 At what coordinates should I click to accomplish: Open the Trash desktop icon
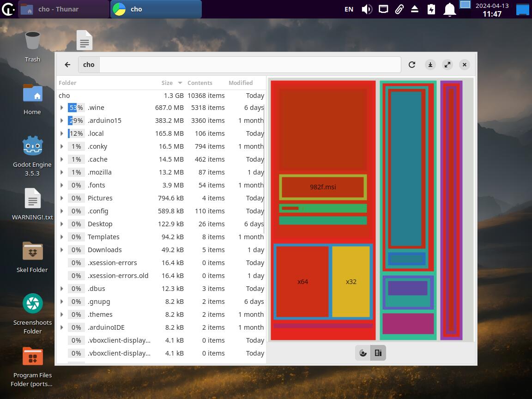[32, 41]
